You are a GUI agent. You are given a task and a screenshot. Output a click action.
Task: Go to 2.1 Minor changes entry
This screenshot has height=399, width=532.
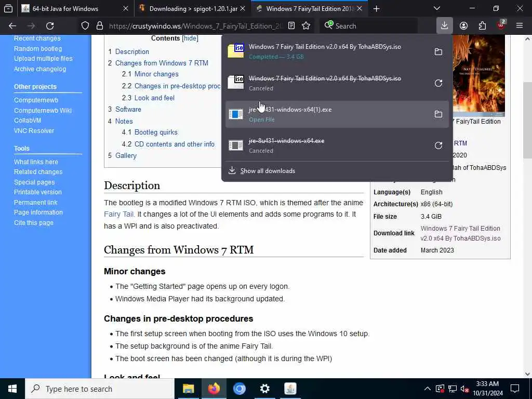click(150, 74)
